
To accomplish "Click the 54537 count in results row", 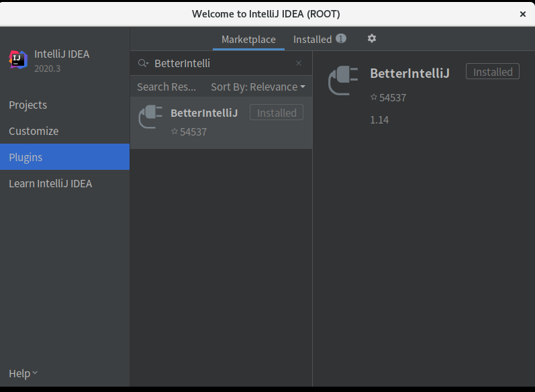I will [193, 132].
